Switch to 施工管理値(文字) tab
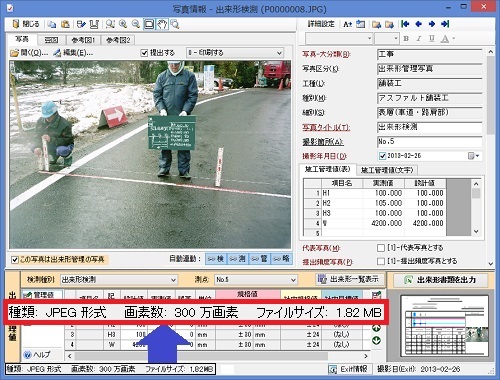500x380 pixels. tap(387, 170)
